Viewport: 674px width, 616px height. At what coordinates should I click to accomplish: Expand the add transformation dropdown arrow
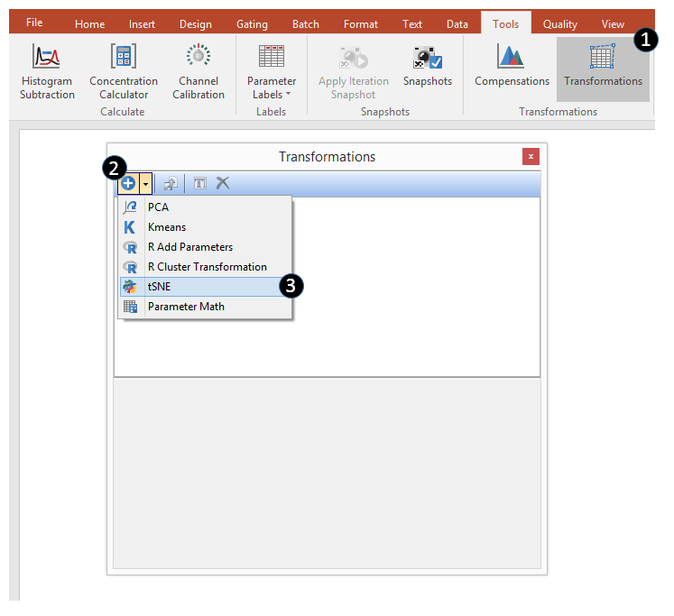[x=146, y=183]
